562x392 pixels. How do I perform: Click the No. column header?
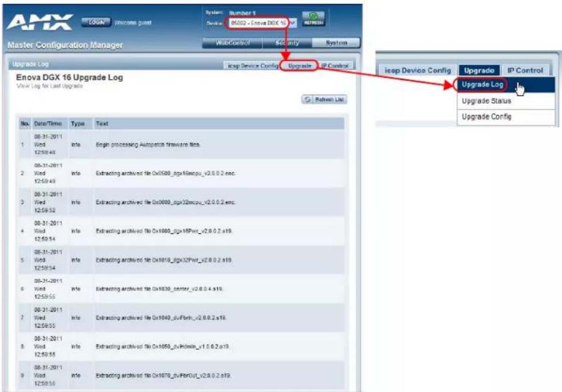(25, 123)
